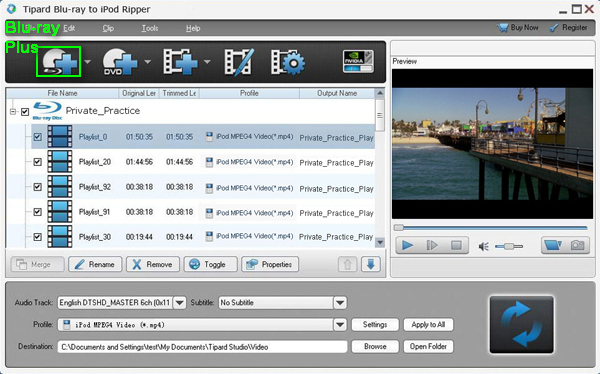600x374 pixels.
Task: Mute the preview speaker icon
Action: point(483,246)
